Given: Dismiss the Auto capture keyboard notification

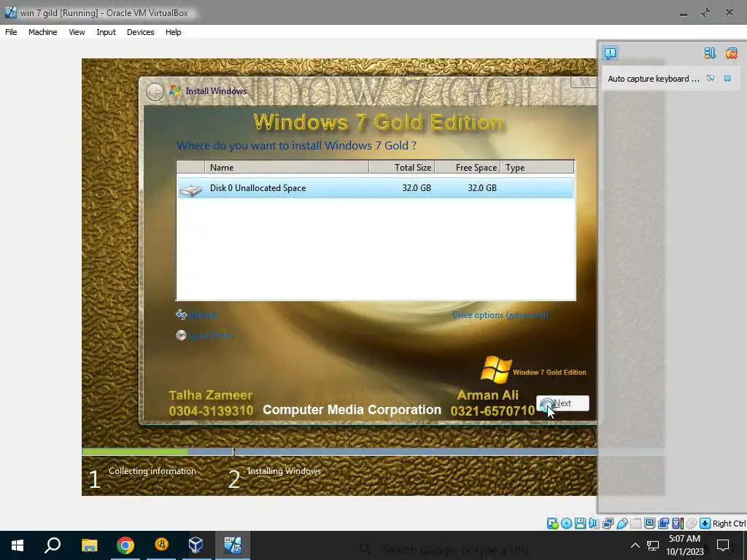Looking at the screenshot, I should (x=727, y=79).
